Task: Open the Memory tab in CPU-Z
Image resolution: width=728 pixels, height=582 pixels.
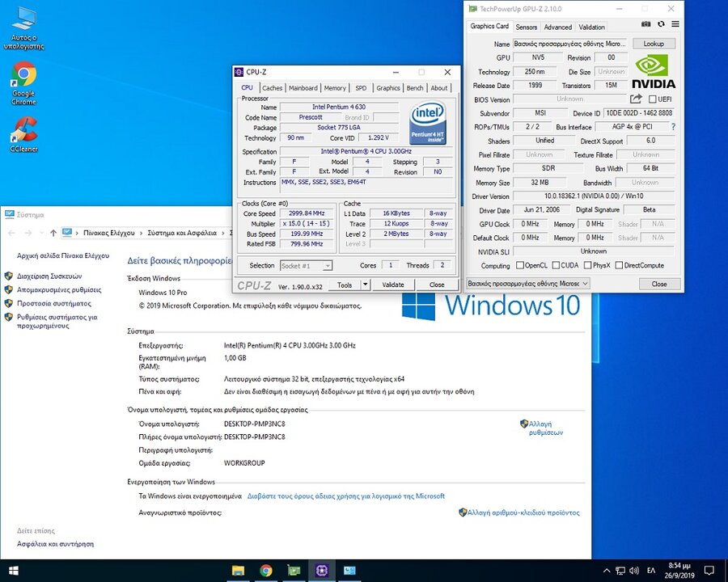Action: coord(335,88)
